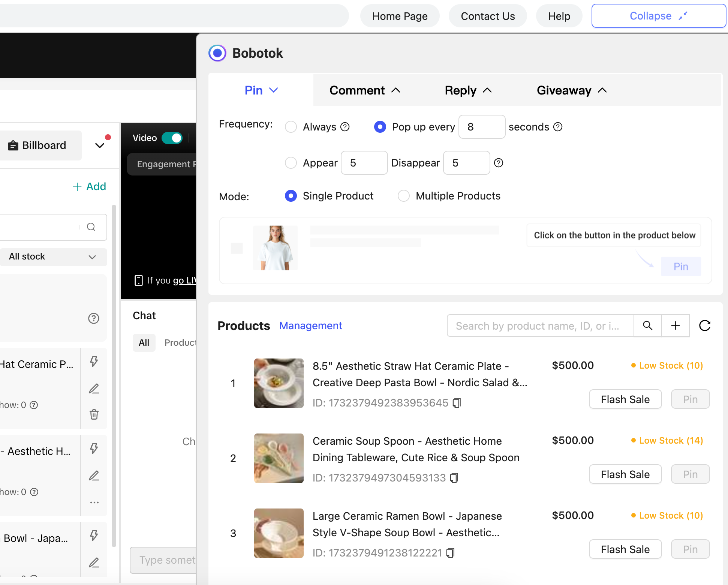
Task: Expand the Reply section chevron
Action: click(x=487, y=90)
